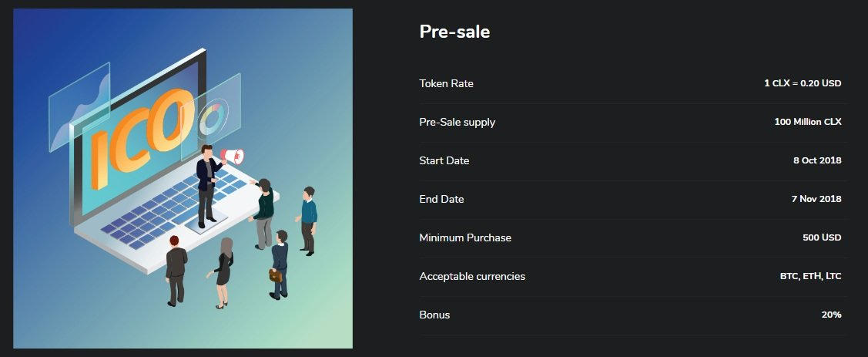Click the briefcase held by man
This screenshot has height=357, width=868.
(x=275, y=275)
